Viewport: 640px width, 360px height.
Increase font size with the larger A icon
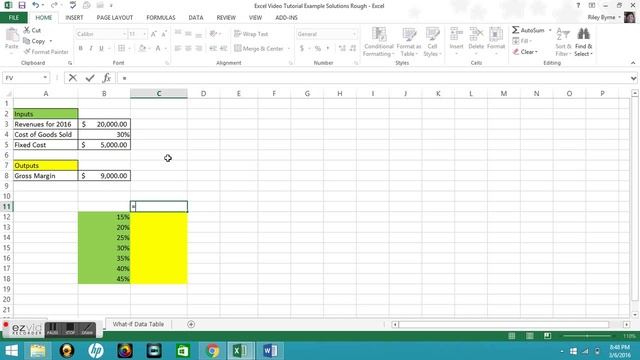tap(154, 34)
